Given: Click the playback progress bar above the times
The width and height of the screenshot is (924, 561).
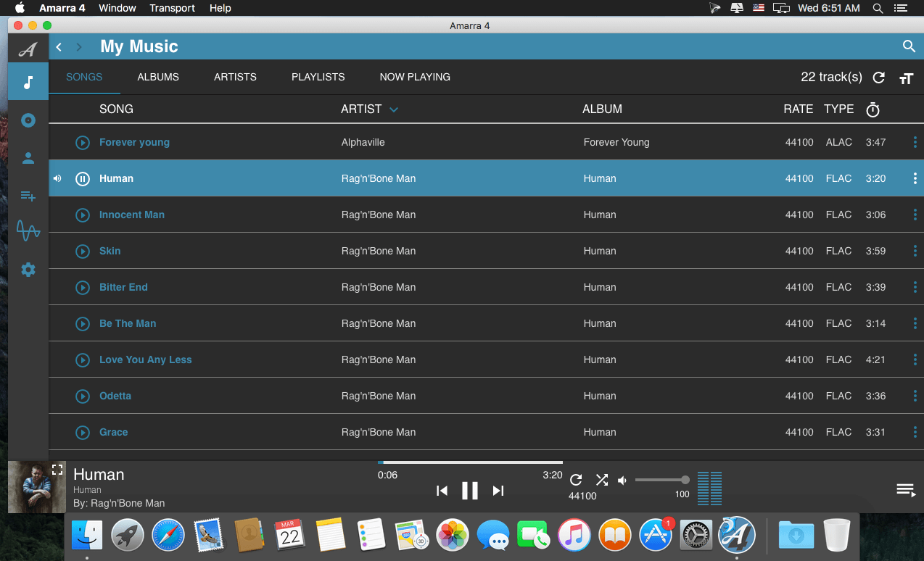Looking at the screenshot, I should pyautogui.click(x=470, y=462).
